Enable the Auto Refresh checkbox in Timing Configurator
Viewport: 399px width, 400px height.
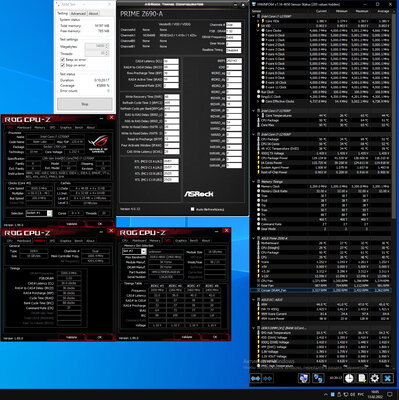pos(192,209)
